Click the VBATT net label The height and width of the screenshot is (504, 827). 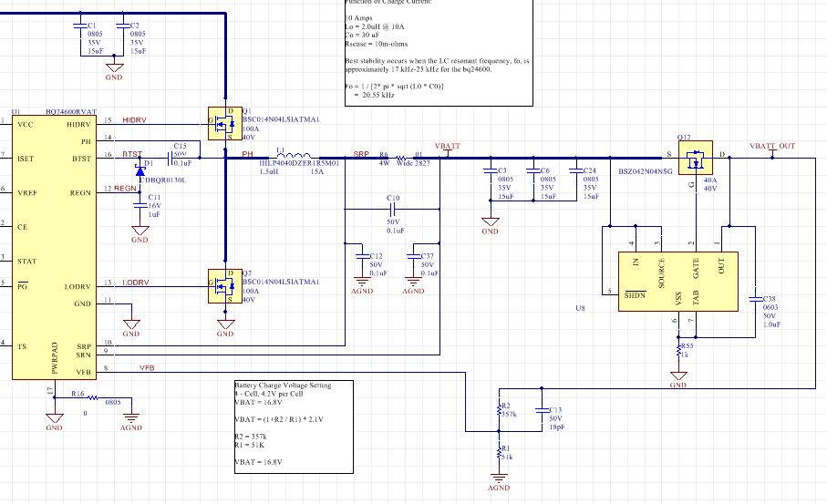pos(448,146)
